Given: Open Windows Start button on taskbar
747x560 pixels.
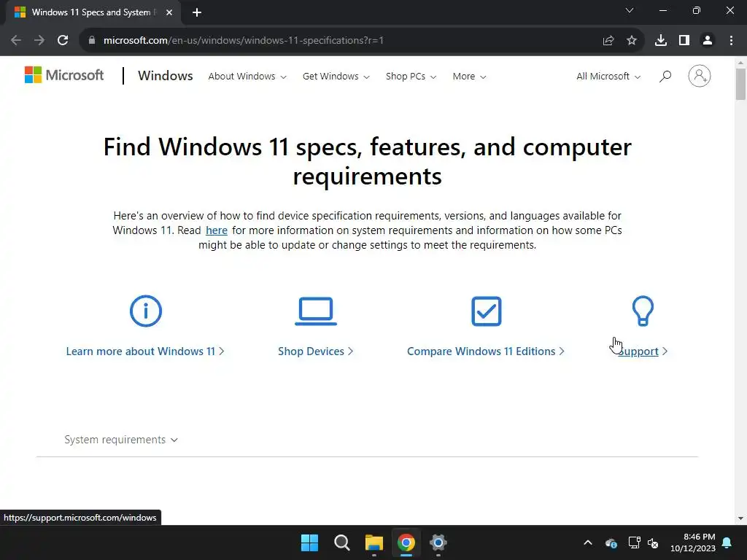Looking at the screenshot, I should [309, 542].
